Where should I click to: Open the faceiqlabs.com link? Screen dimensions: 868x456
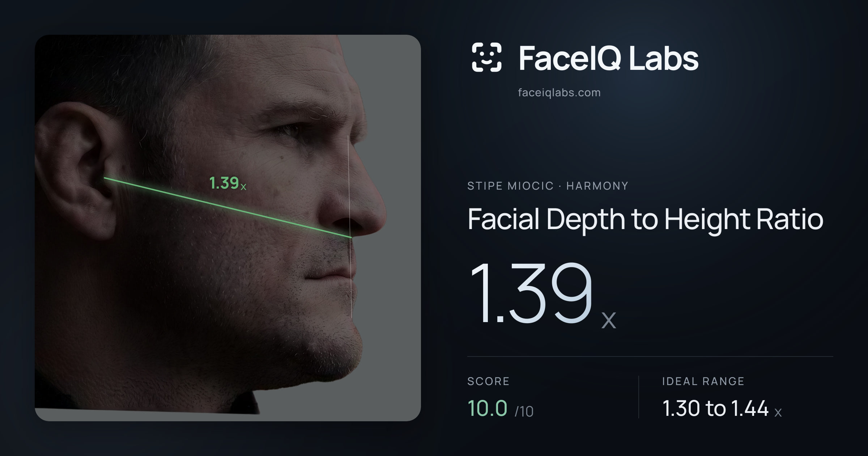coord(559,93)
